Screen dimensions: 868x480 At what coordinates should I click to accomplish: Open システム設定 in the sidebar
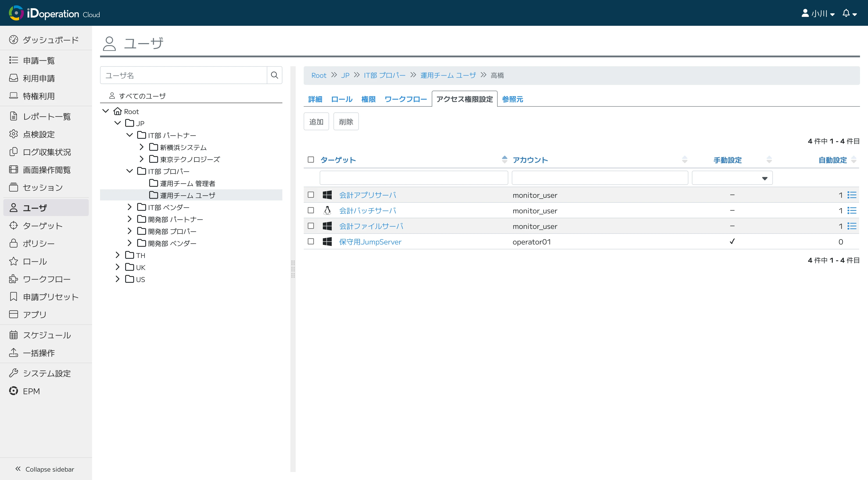(x=46, y=373)
